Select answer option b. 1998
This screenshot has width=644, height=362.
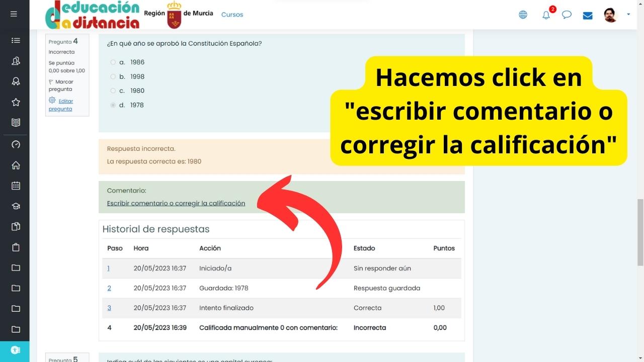point(113,76)
